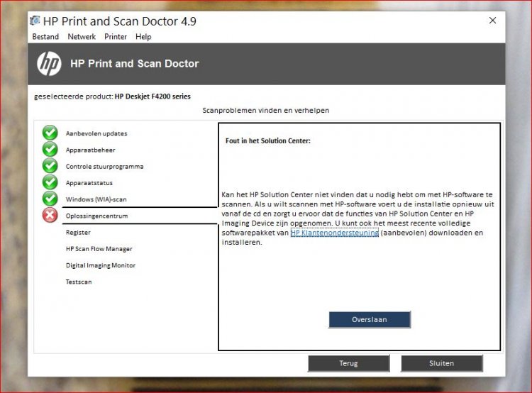The image size is (532, 393).
Task: Click green checkmark beside Apparaatstatus
Action: pos(50,182)
